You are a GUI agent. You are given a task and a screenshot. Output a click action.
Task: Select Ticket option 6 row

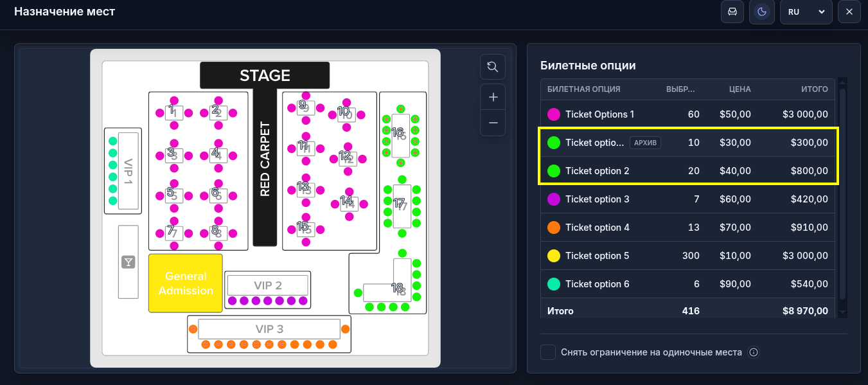pos(688,284)
